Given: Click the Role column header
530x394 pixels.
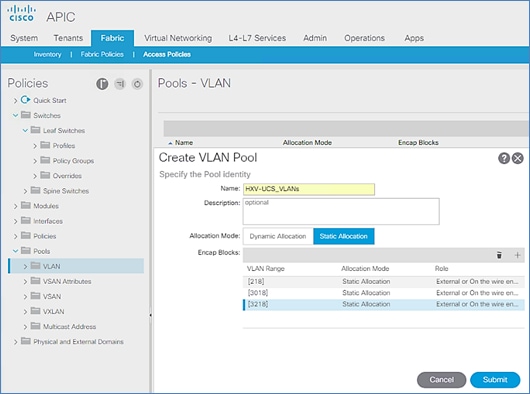Looking at the screenshot, I should click(441, 269).
